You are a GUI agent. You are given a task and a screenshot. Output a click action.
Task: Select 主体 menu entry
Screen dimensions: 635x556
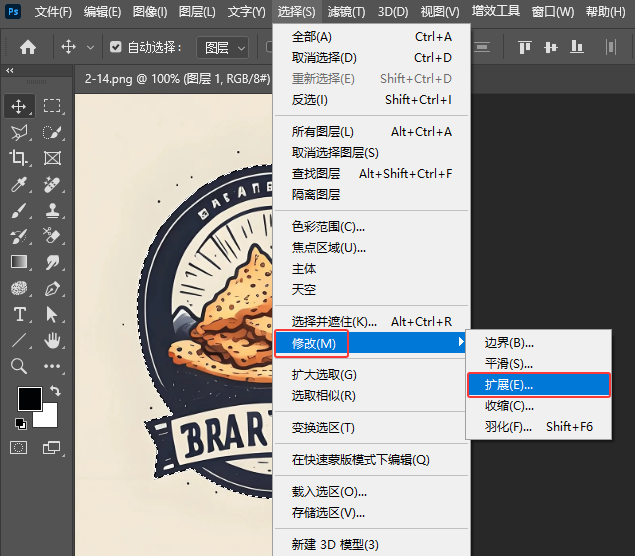(372, 268)
